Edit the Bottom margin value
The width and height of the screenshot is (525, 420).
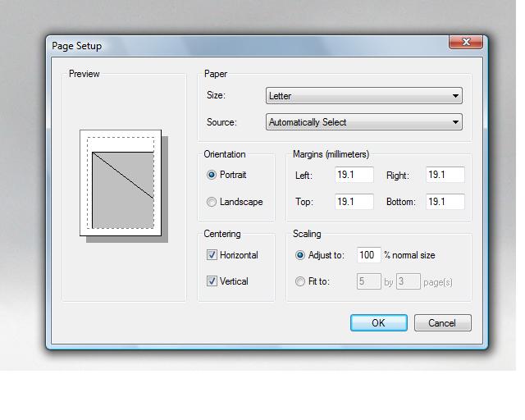click(445, 202)
